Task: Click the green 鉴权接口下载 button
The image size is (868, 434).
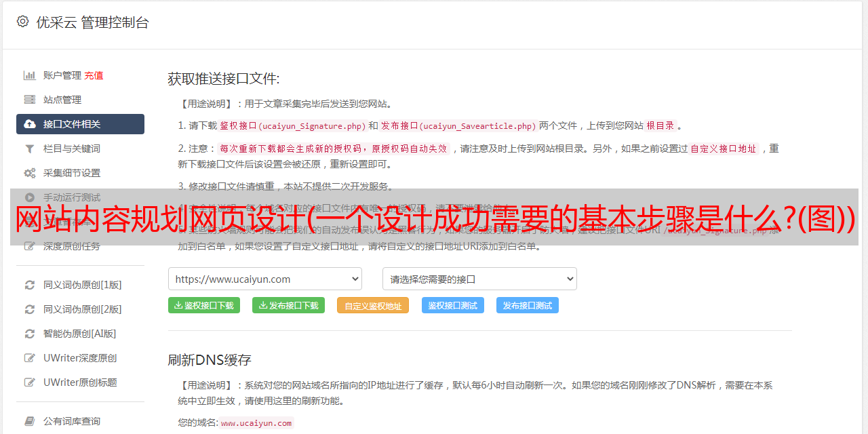Action: tap(204, 305)
